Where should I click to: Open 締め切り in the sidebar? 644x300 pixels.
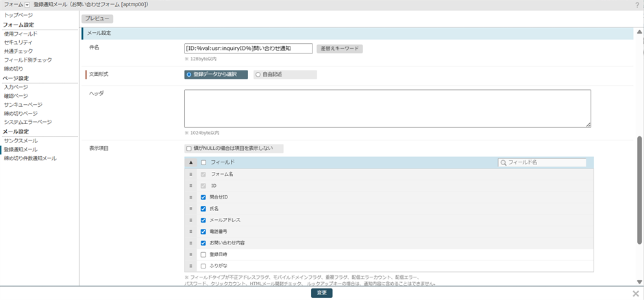pyautogui.click(x=14, y=68)
